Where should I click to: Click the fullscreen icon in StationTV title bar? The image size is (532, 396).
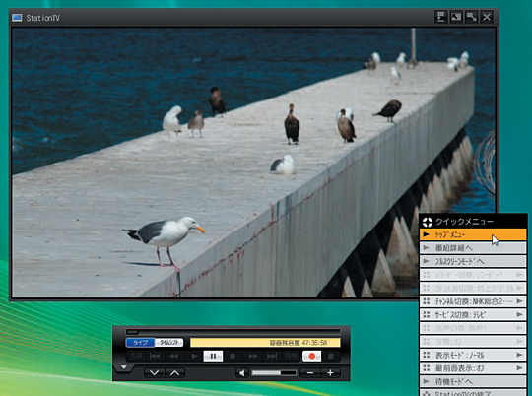(471, 17)
